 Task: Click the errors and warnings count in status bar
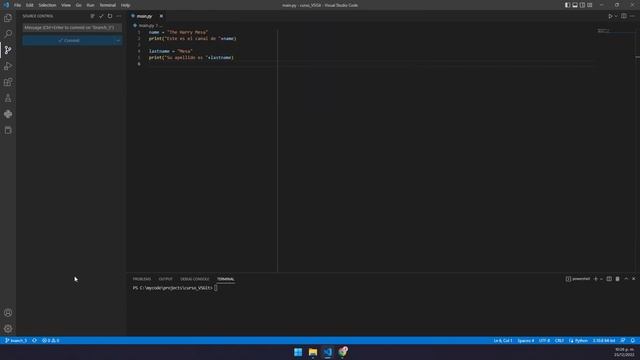click(51, 340)
